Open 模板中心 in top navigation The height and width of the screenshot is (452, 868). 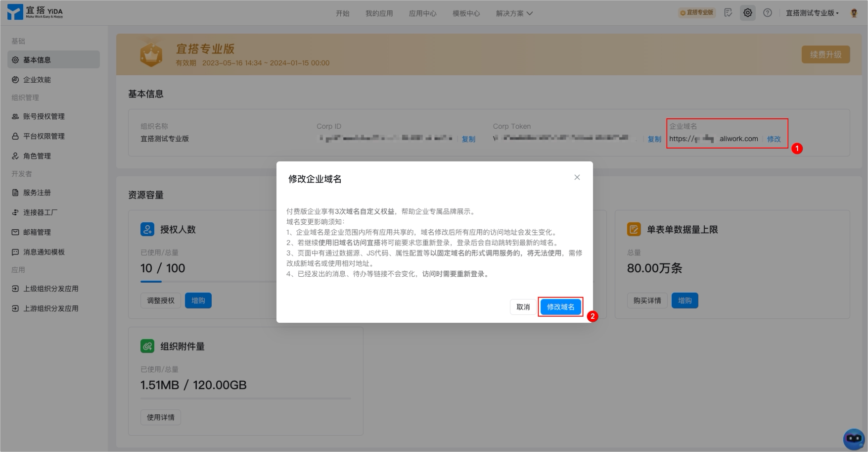[466, 13]
